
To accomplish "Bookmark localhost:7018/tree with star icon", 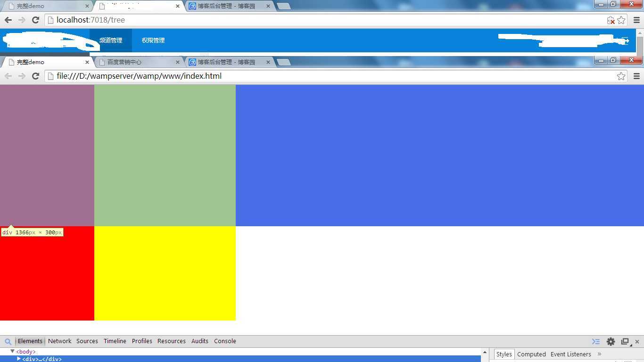I will [621, 20].
